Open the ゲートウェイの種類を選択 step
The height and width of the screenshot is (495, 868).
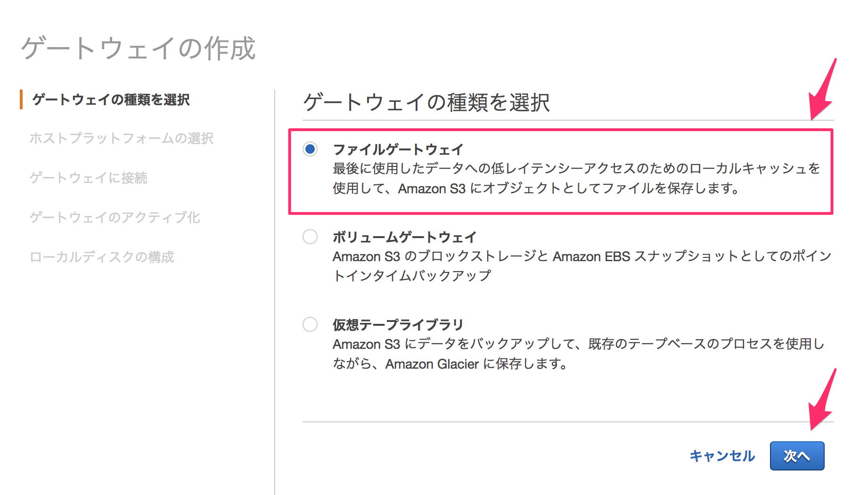coord(112,99)
